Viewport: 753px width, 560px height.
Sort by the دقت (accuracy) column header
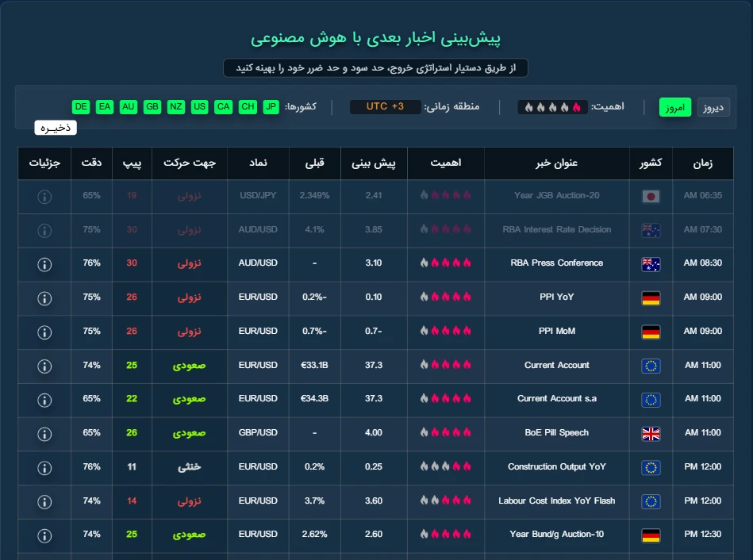point(91,163)
